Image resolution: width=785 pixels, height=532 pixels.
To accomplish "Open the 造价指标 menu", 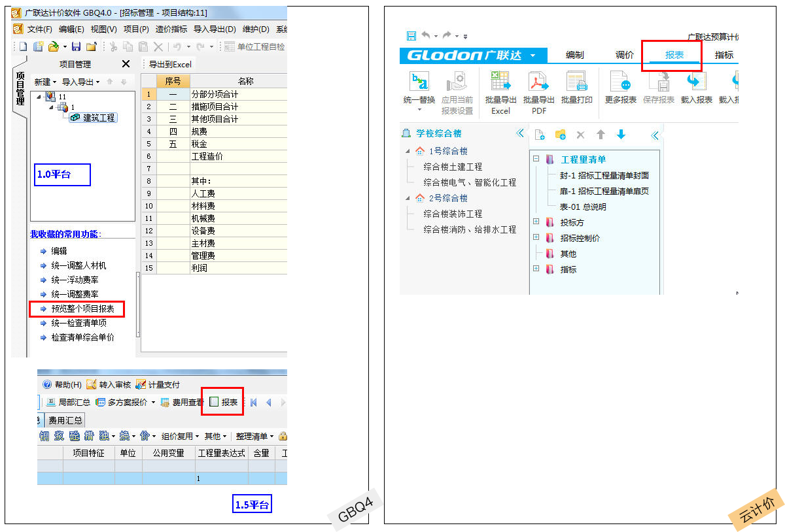I will point(171,29).
